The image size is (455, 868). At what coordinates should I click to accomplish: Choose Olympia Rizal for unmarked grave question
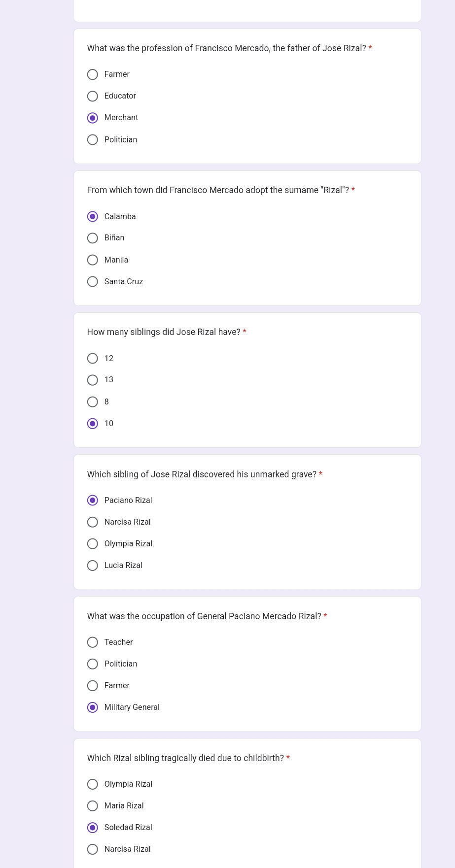tap(93, 544)
